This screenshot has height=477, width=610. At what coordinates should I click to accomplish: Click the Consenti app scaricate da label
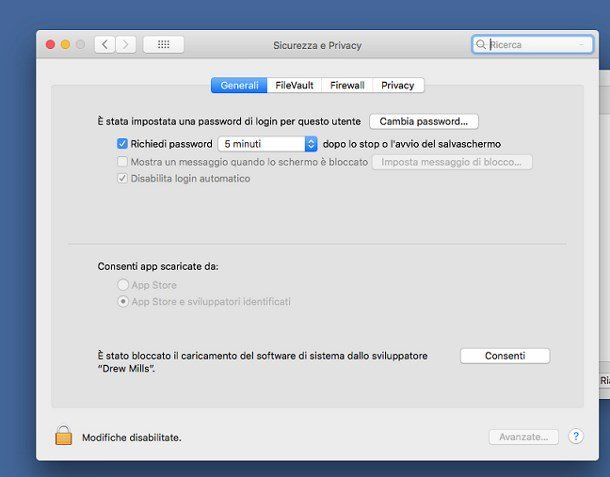click(x=158, y=267)
